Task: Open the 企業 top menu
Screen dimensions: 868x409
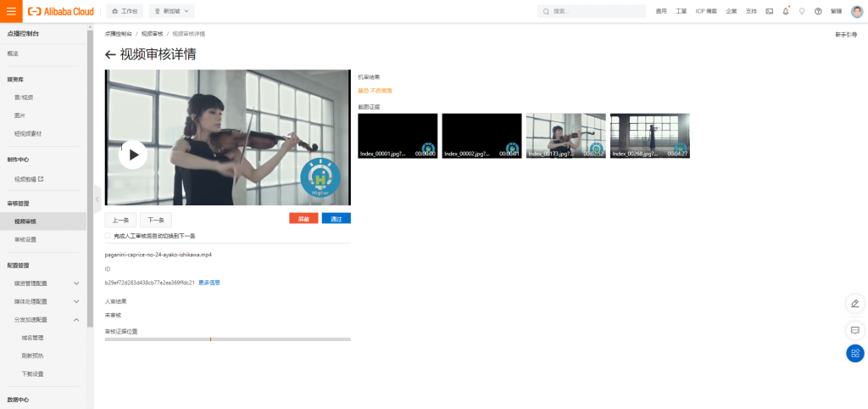Action: (x=732, y=11)
